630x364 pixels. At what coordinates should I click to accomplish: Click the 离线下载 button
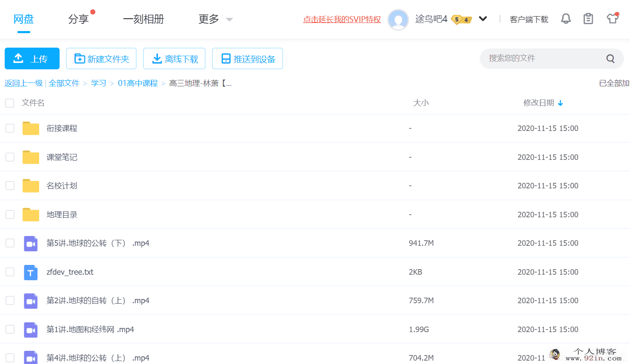(175, 58)
